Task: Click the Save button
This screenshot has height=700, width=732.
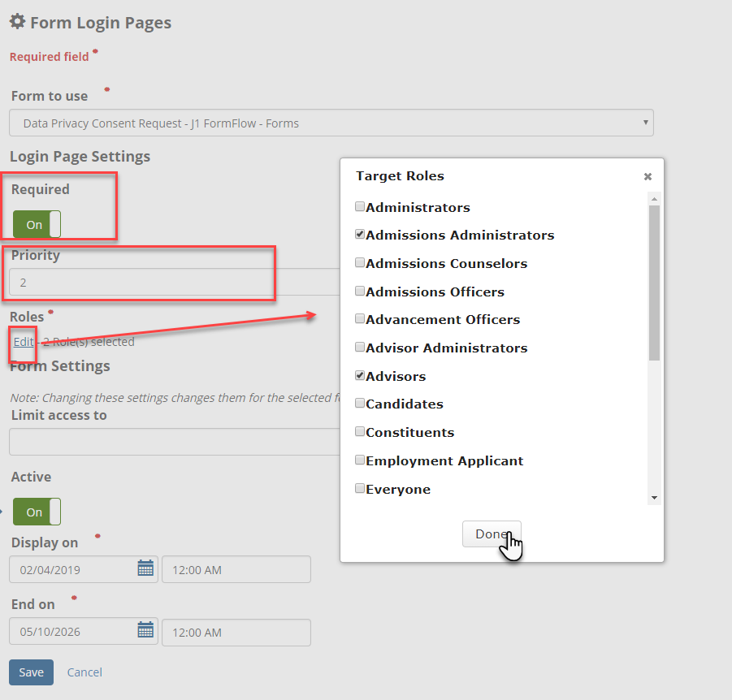Action: tap(31, 672)
